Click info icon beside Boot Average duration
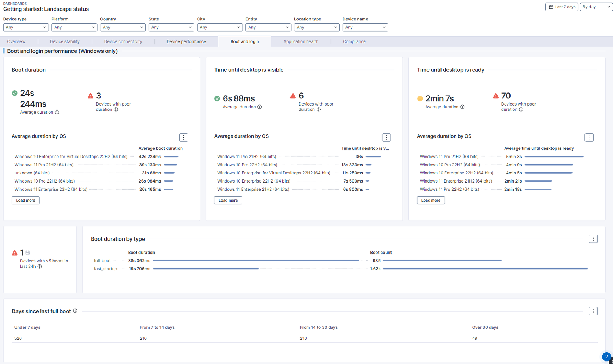This screenshot has height=364, width=613. pyautogui.click(x=57, y=113)
